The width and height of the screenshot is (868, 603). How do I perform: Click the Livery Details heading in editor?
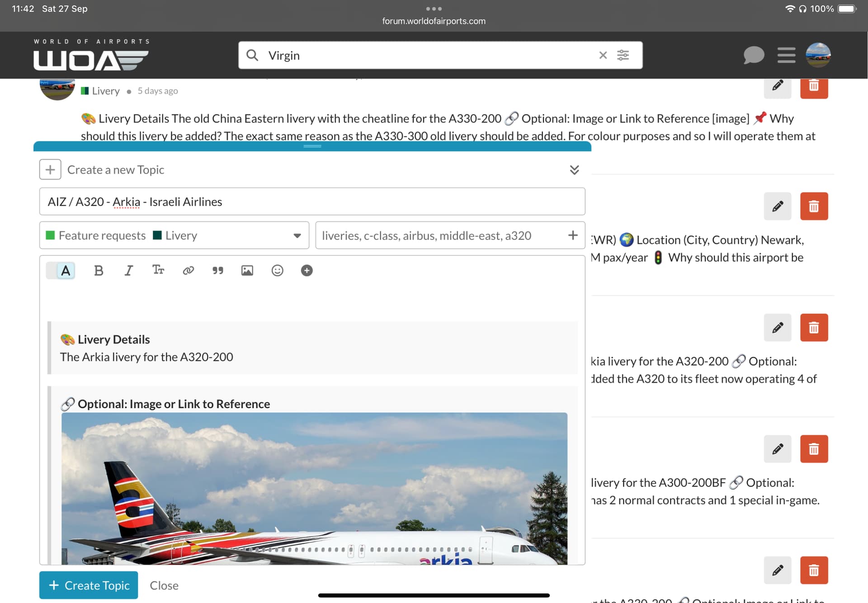pos(113,339)
